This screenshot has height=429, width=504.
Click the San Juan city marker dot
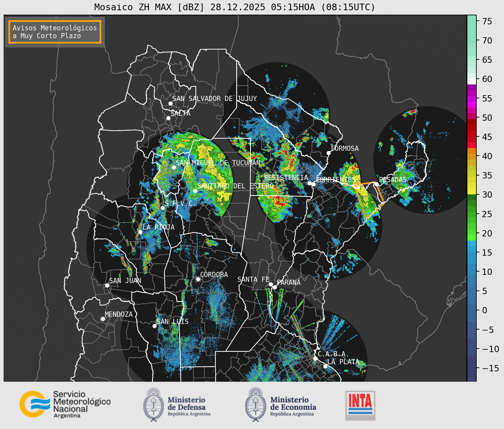(107, 285)
